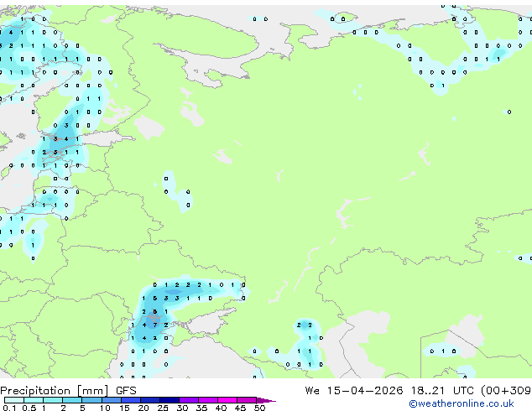Viewport: 532px width, 411px height.
Task: Click the '10' legend scale label
Action: coord(105,408)
